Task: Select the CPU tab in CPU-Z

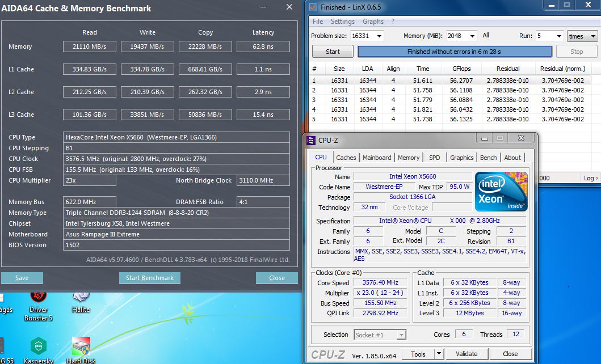Action: click(321, 157)
